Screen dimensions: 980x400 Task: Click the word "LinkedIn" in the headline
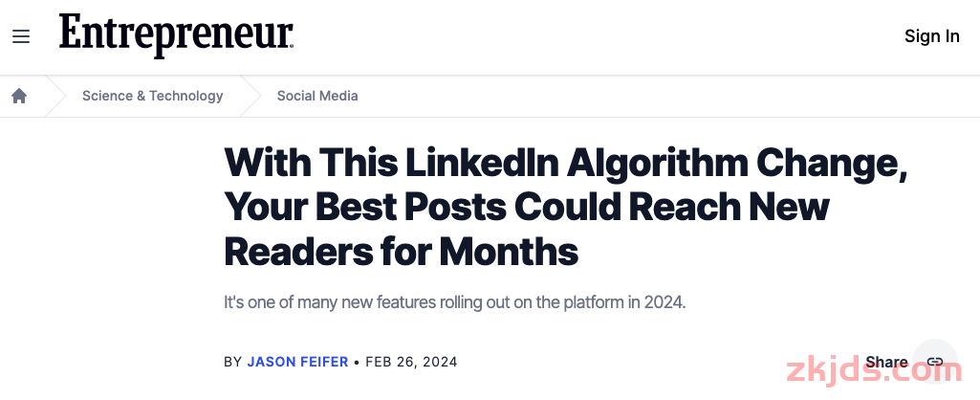[x=482, y=163]
